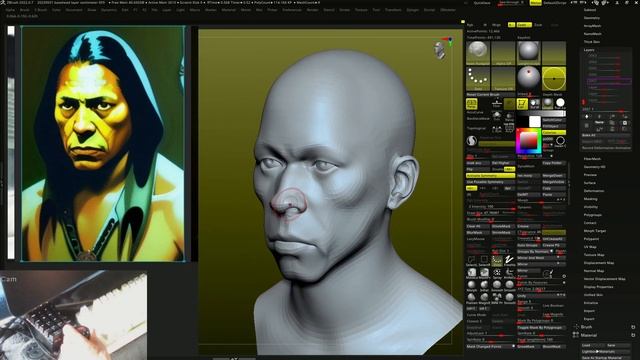
Task: Click the Toggle Mask By Polygroups button
Action: (541, 327)
